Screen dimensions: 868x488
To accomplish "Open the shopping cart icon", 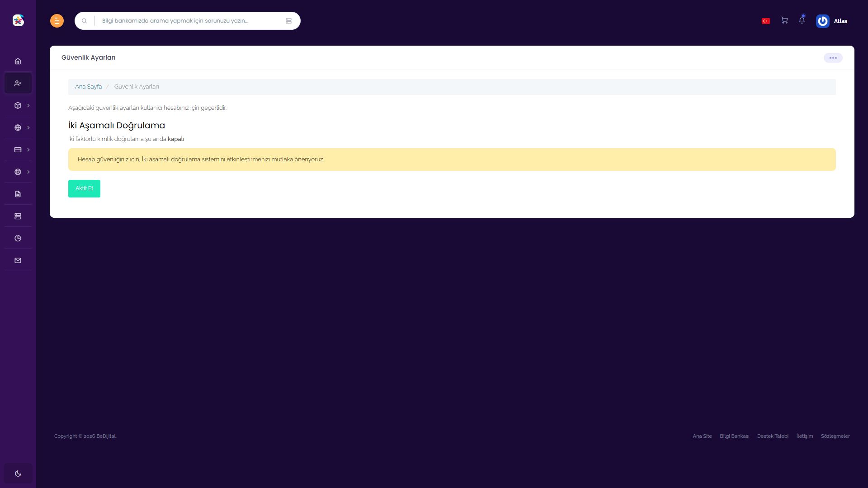I will point(784,20).
